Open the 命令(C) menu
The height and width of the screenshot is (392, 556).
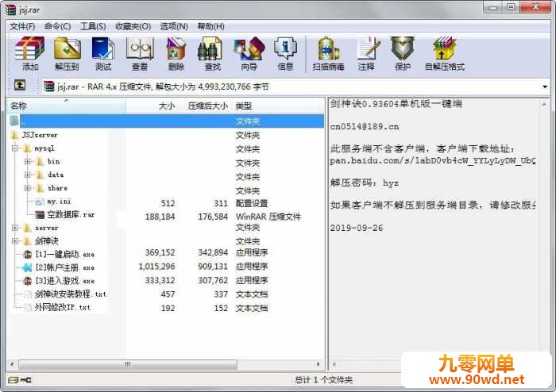pos(57,26)
